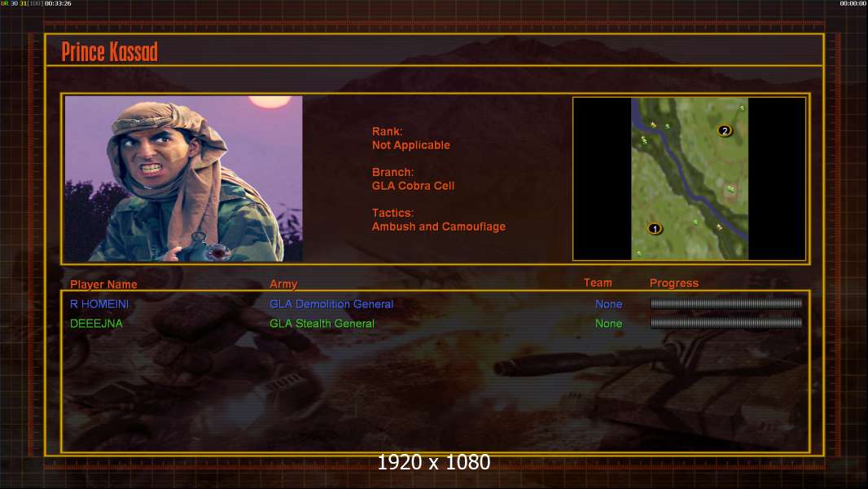This screenshot has width=868, height=489.
Task: Click the '1920 x 1080' resolution text
Action: [433, 462]
